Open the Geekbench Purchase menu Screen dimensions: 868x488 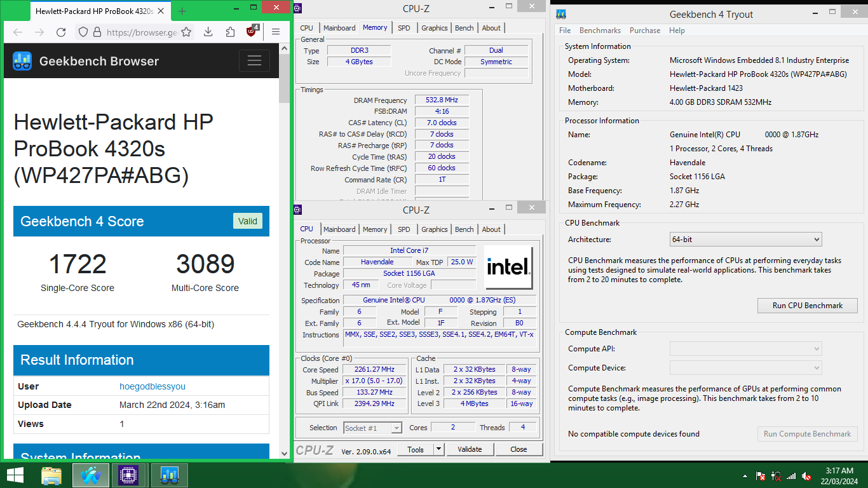coord(645,30)
